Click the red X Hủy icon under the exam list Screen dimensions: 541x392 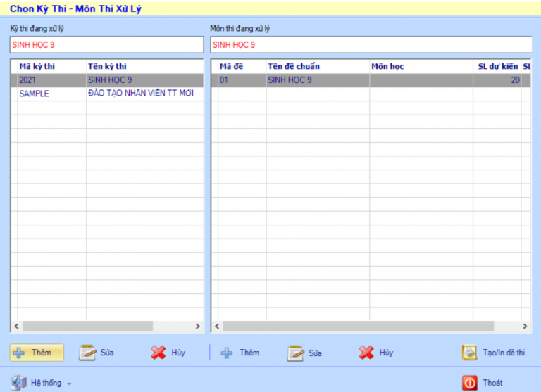(158, 353)
